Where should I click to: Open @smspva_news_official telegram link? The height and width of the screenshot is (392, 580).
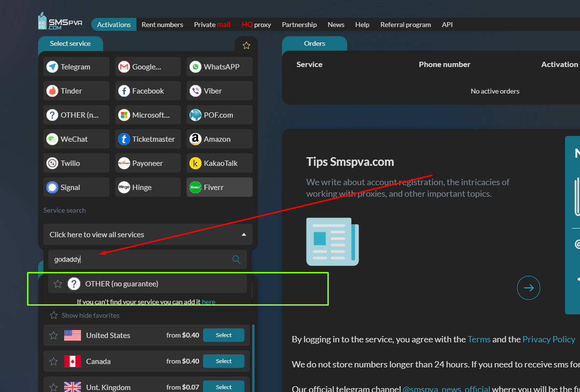(446, 389)
